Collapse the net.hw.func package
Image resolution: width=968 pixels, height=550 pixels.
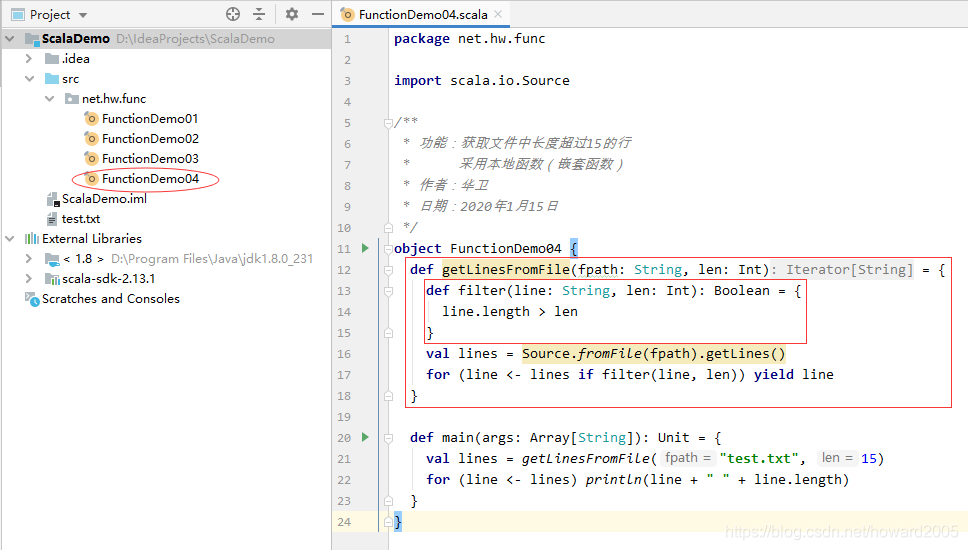point(49,99)
